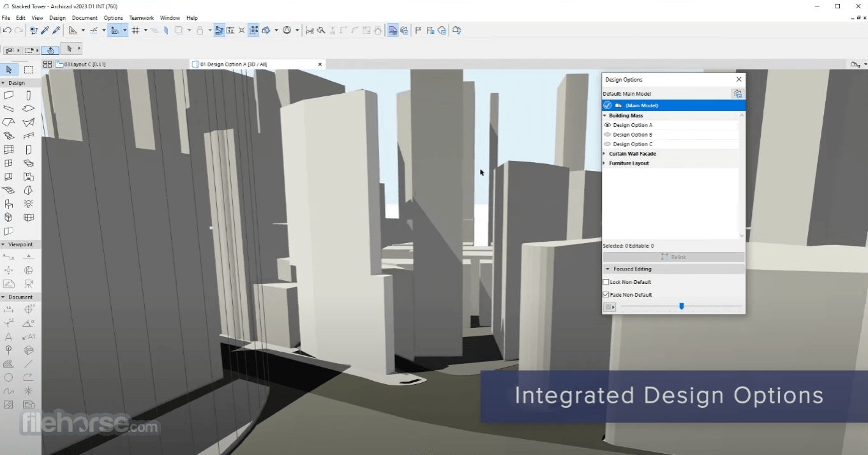The width and height of the screenshot is (868, 455).
Task: Close the 01 Design Option A tab
Action: point(320,64)
